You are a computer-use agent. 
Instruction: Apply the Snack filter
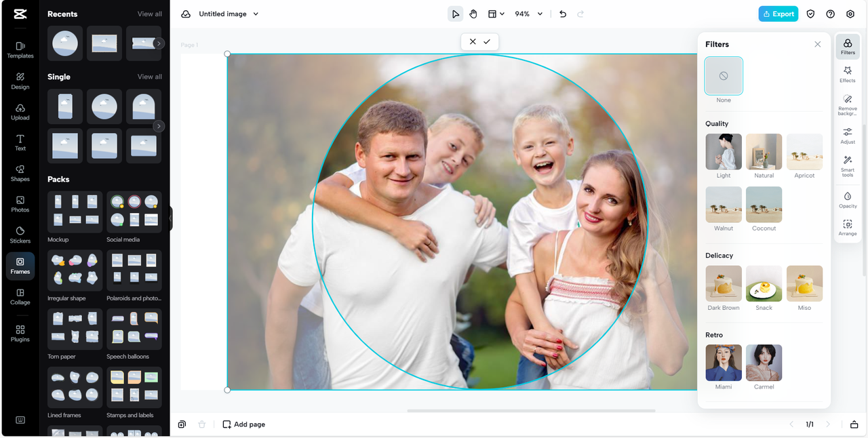pos(764,283)
